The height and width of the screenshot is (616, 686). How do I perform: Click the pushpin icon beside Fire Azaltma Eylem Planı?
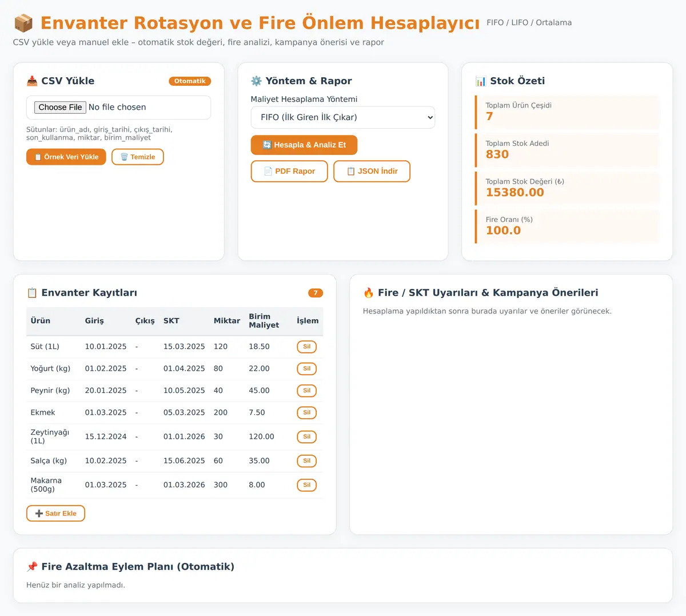(x=32, y=567)
